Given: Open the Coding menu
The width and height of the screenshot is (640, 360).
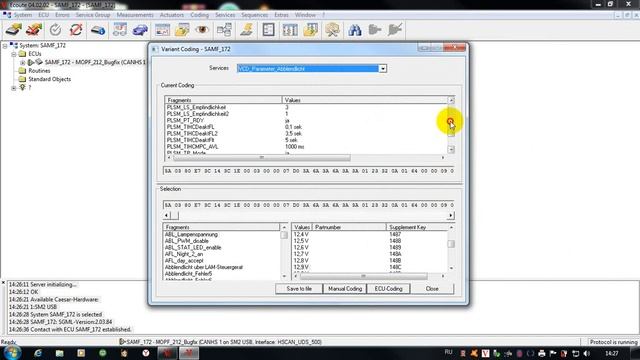Looking at the screenshot, I should point(200,15).
